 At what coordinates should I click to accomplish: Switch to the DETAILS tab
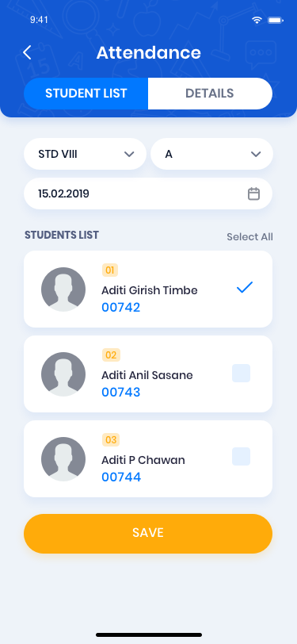210,94
